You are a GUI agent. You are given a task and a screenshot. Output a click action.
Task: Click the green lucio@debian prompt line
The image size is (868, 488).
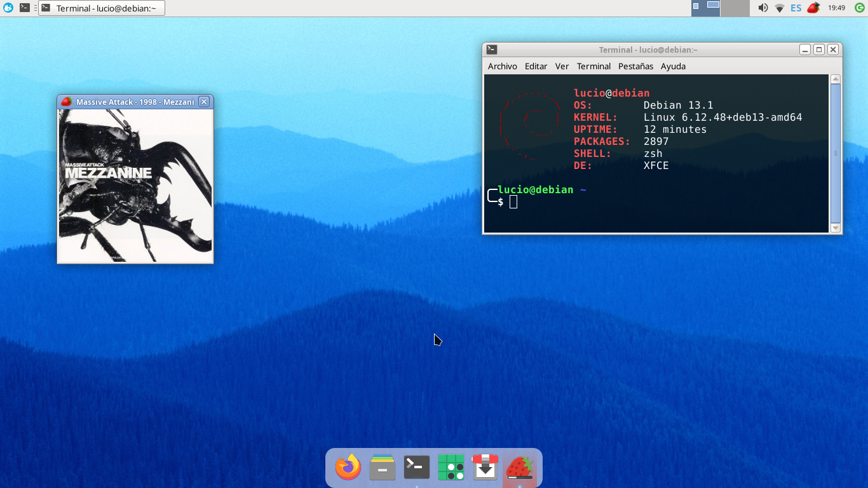(536, 189)
